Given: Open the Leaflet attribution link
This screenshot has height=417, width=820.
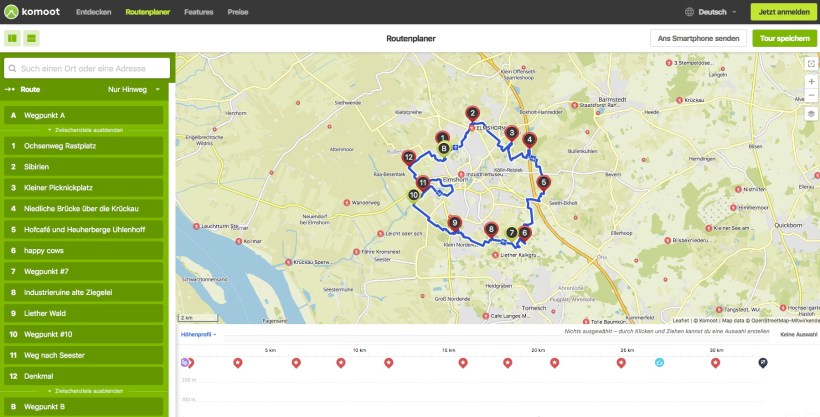Looking at the screenshot, I should pyautogui.click(x=680, y=320).
